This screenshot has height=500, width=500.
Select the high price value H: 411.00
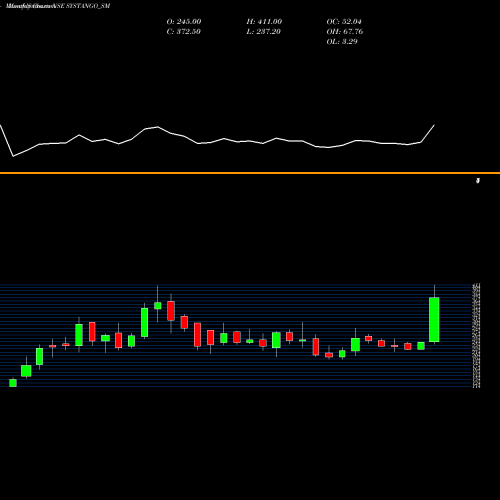(x=264, y=22)
